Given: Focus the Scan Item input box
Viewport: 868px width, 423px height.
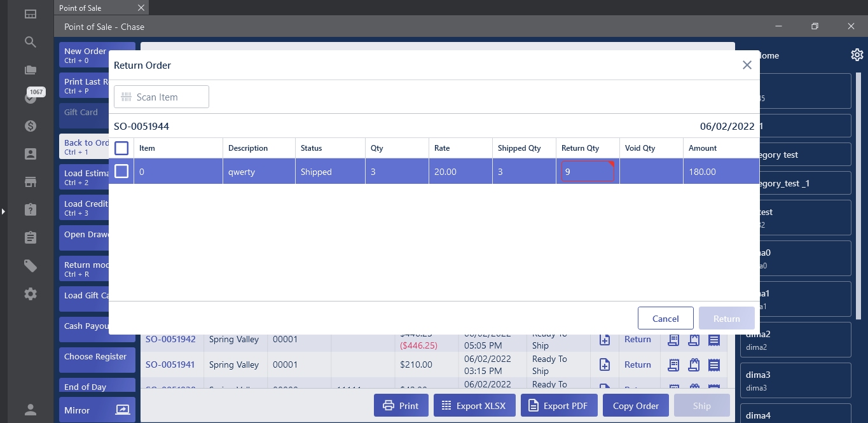Looking at the screenshot, I should pyautogui.click(x=162, y=97).
